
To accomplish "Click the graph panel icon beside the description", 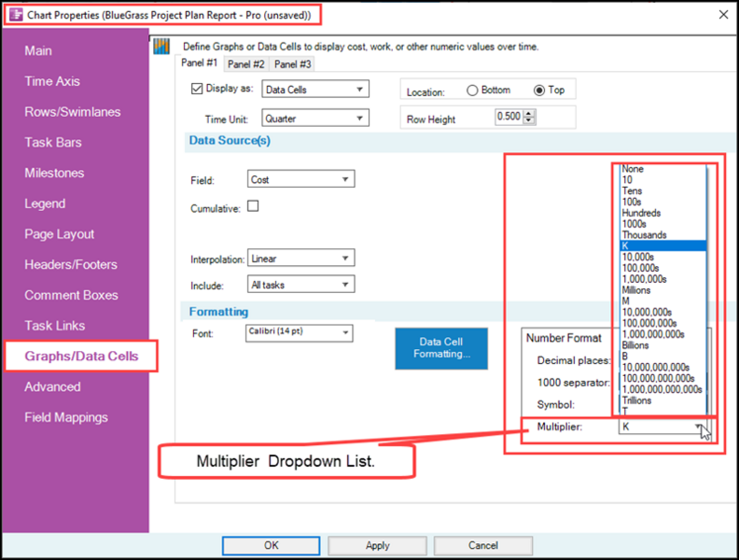I will 161,46.
